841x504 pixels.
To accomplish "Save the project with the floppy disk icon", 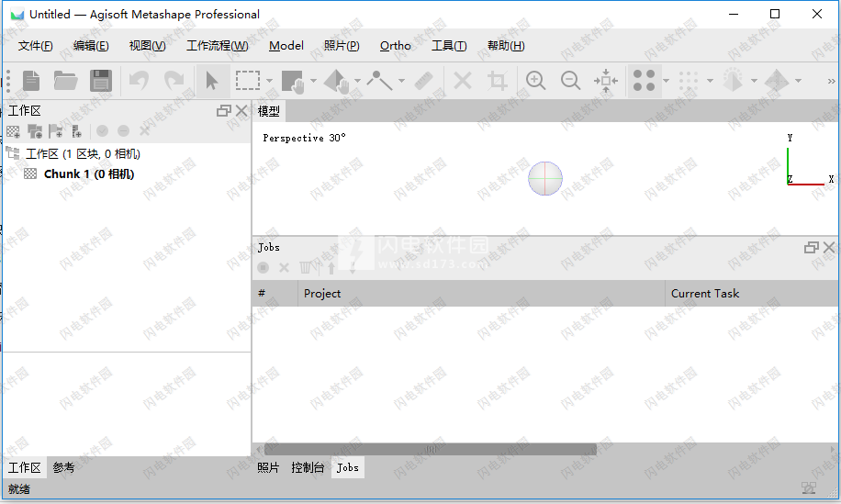I will point(101,81).
